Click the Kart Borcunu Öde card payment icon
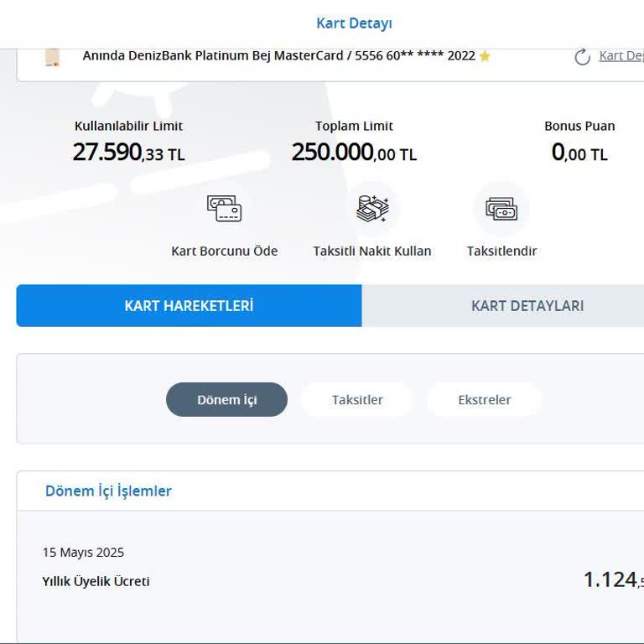Screen dimensions: 644x644 224,209
